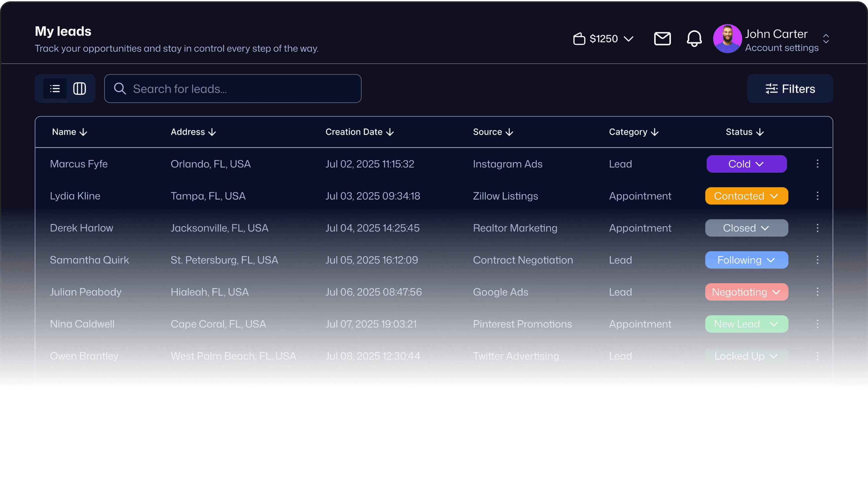Click the red Negotiating status badge
This screenshot has width=868, height=481.
pos(746,292)
